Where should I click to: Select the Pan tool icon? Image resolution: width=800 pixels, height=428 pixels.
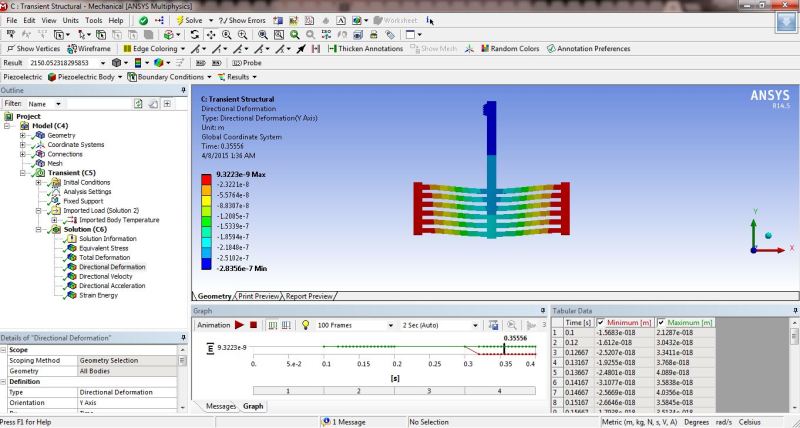pos(210,35)
